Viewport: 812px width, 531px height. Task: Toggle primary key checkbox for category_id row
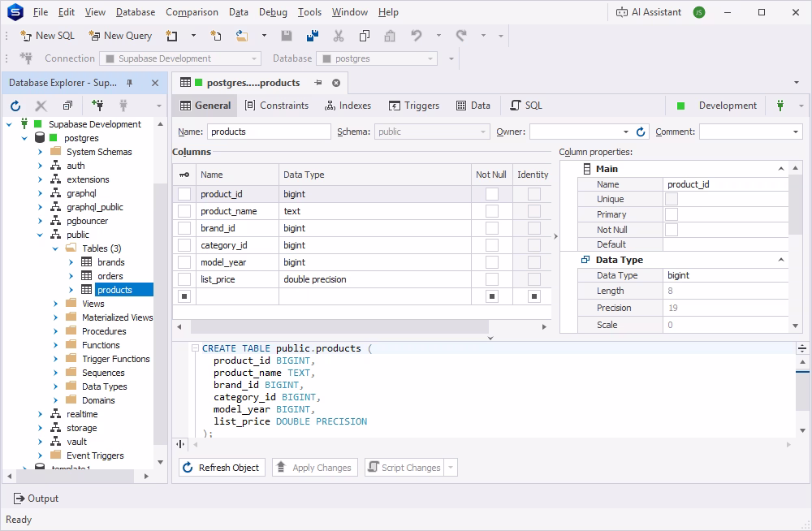coord(184,245)
